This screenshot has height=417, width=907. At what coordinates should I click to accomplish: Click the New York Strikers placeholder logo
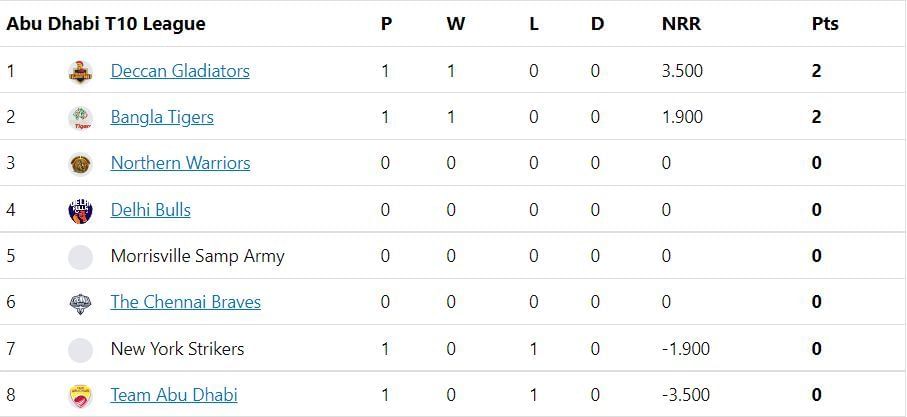pos(80,349)
